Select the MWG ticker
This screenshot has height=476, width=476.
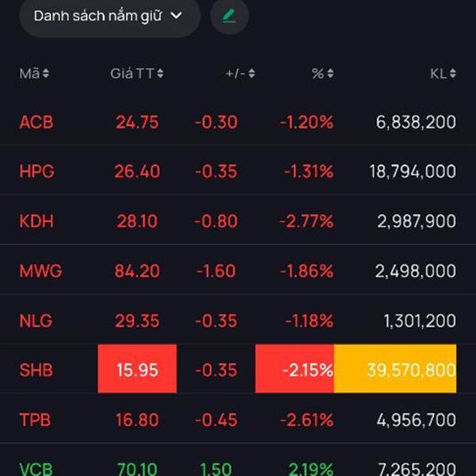[40, 271]
